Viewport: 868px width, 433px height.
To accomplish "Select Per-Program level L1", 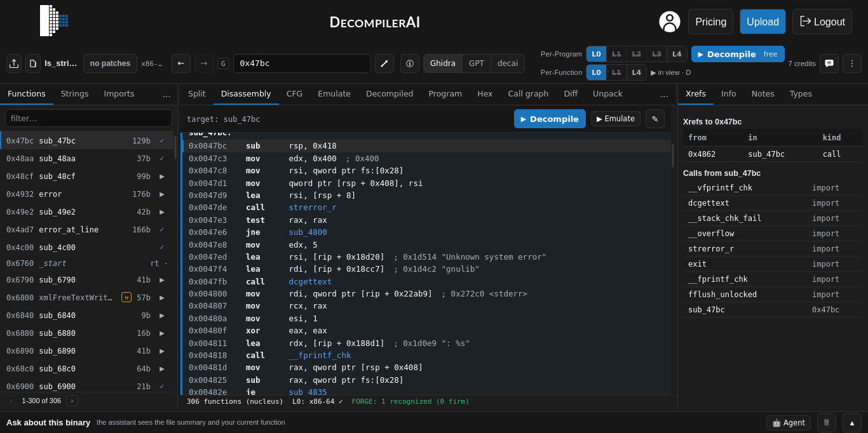I will [616, 55].
